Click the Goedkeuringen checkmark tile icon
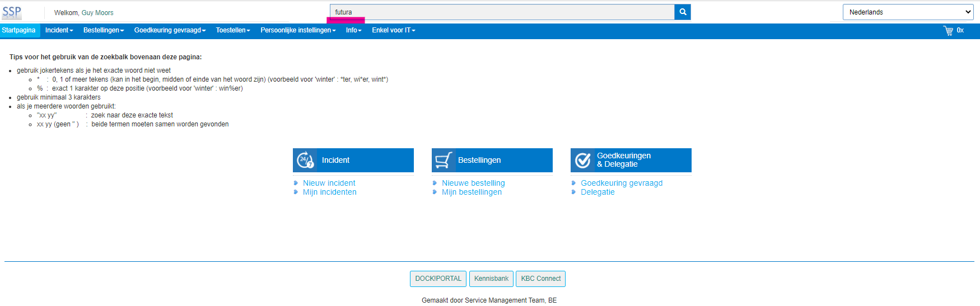The height and width of the screenshot is (306, 980). click(x=583, y=161)
